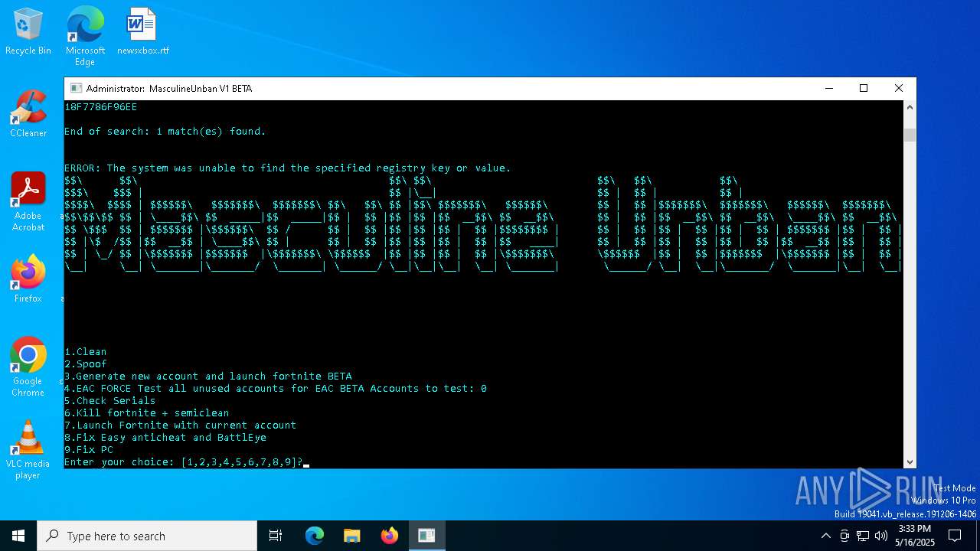Open the network status tray icon
Screen dimensions: 980x551
(x=863, y=536)
